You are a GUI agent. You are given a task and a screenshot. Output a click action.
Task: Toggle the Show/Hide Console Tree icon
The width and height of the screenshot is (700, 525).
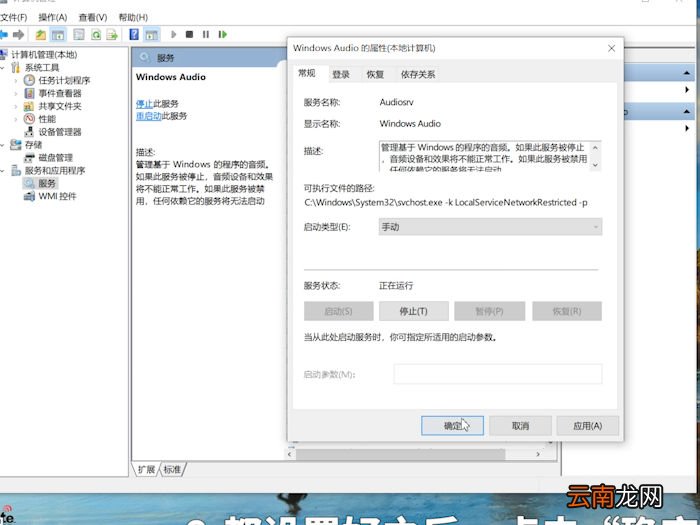58,34
